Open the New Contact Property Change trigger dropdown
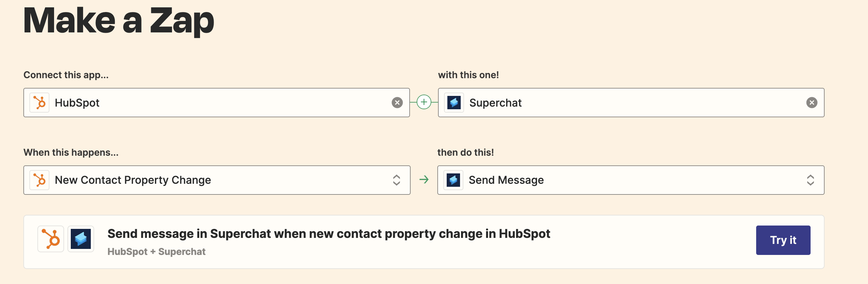 tap(217, 180)
